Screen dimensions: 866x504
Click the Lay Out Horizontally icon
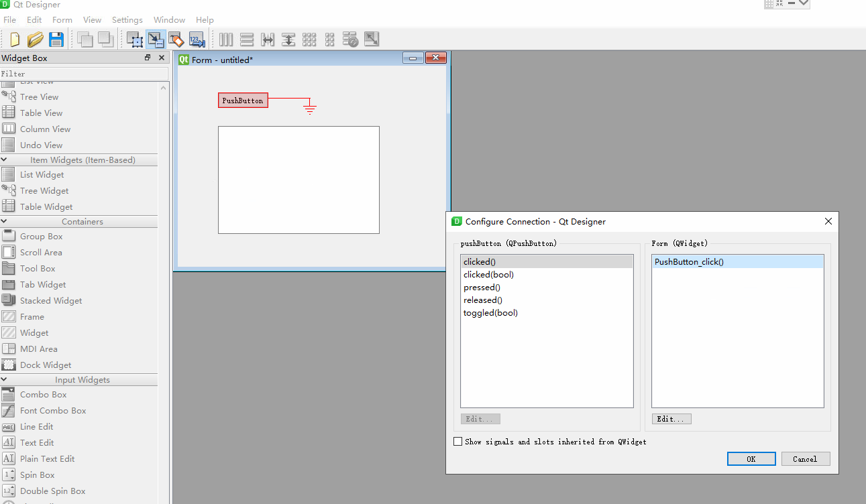coord(226,40)
